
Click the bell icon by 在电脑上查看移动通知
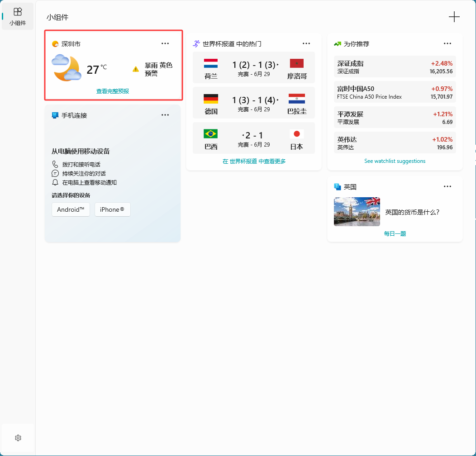pos(55,182)
